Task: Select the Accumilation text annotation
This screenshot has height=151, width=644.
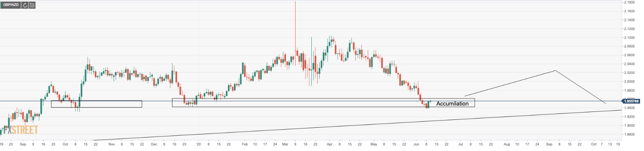Action: point(452,104)
